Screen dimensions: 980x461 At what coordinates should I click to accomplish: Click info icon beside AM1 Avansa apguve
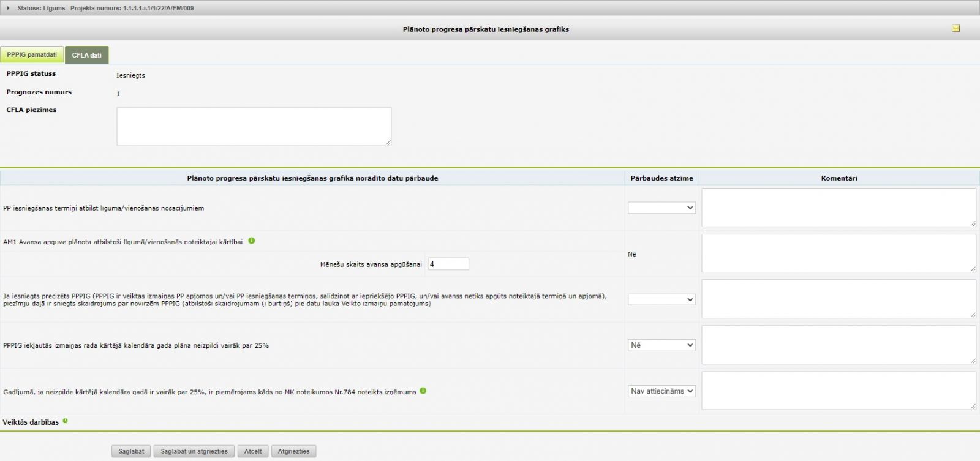[x=252, y=241]
